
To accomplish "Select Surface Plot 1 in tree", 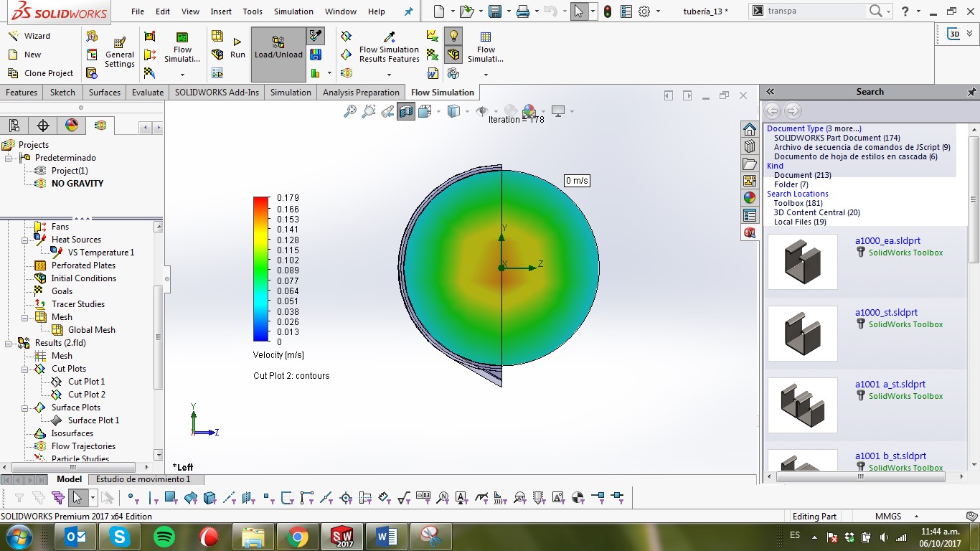I will pyautogui.click(x=93, y=420).
